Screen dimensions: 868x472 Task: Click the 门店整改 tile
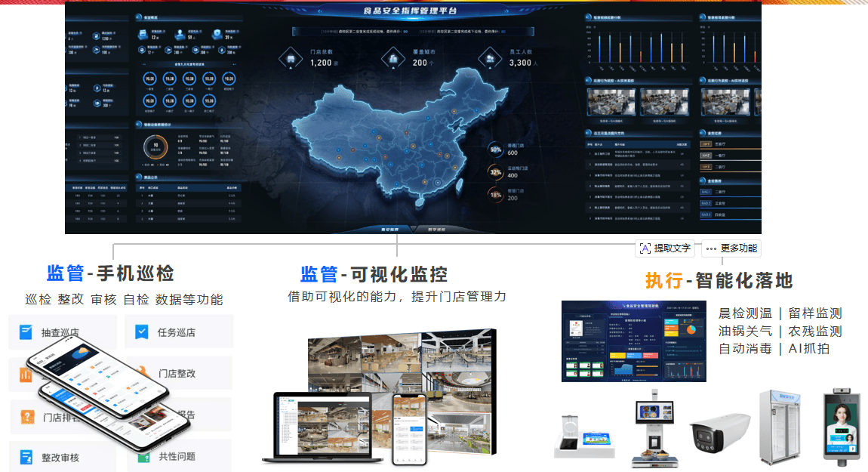tap(177, 373)
